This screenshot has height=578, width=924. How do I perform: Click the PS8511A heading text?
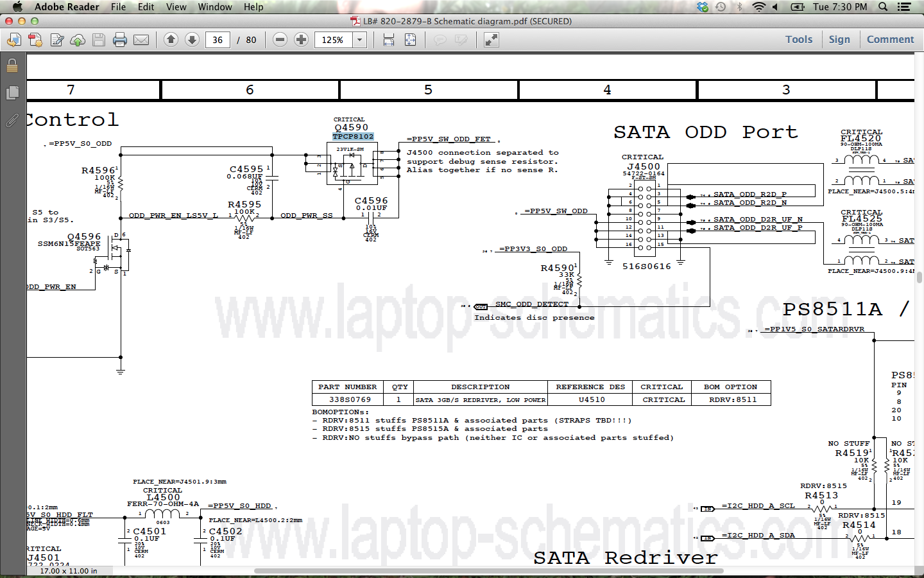tap(832, 310)
